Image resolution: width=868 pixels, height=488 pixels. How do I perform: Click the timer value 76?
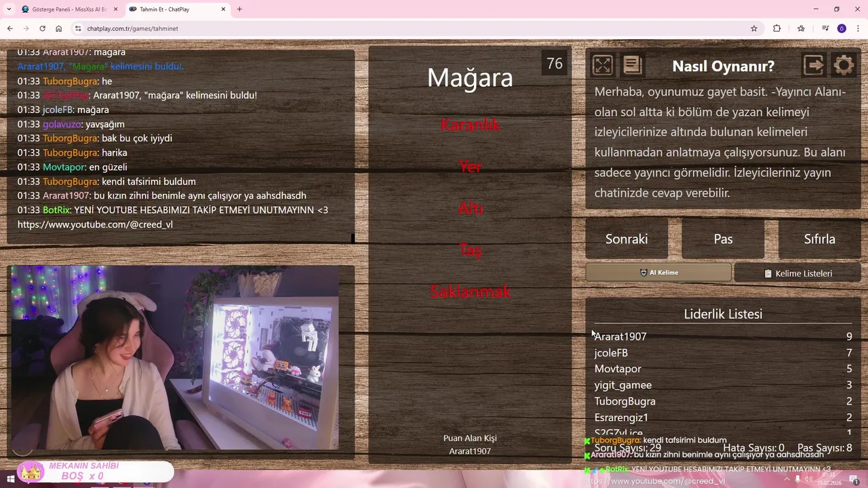click(555, 63)
